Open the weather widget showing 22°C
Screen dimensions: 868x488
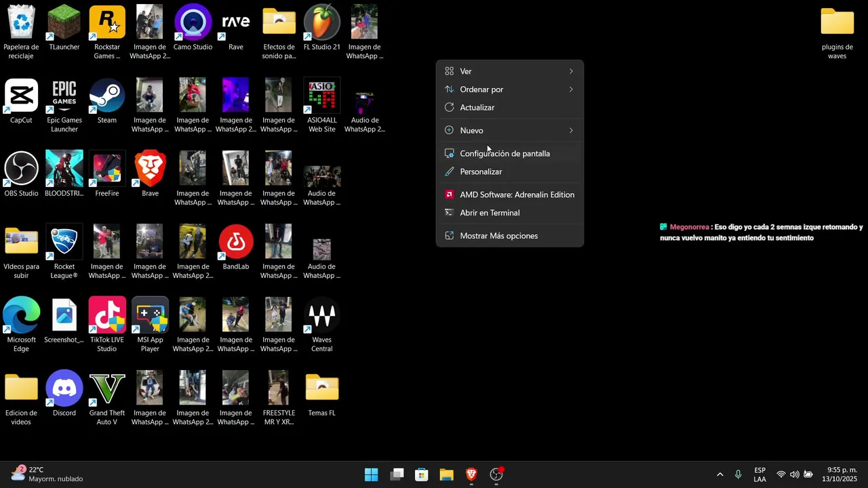pyautogui.click(x=47, y=474)
